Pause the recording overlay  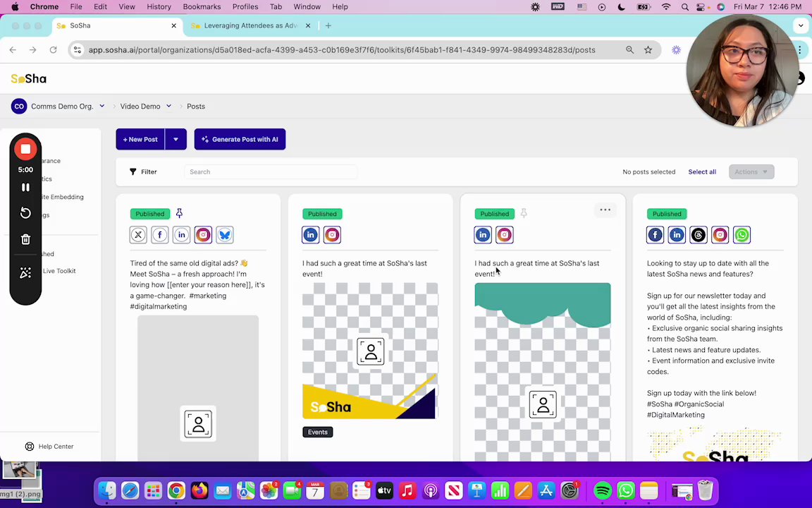pyautogui.click(x=25, y=187)
